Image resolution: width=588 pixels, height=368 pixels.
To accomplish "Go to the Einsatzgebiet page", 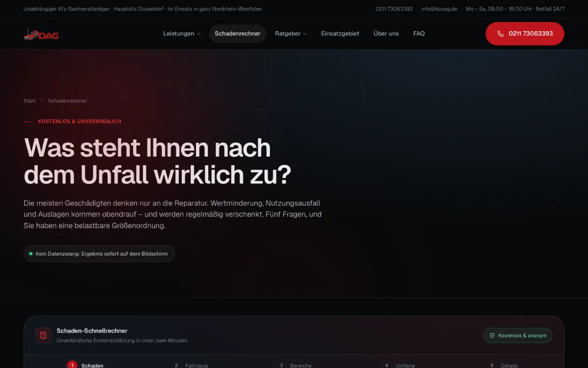I will pyautogui.click(x=340, y=34).
